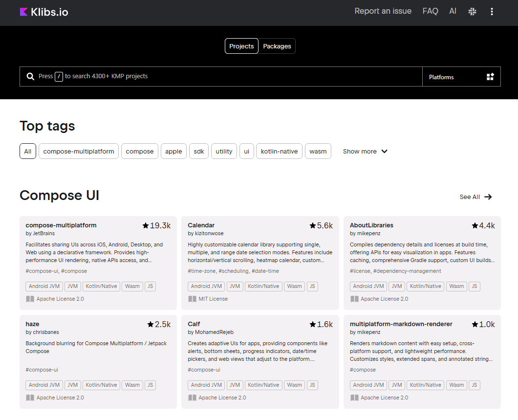518x420 pixels.
Task: Expand Show more tags
Action: [365, 152]
